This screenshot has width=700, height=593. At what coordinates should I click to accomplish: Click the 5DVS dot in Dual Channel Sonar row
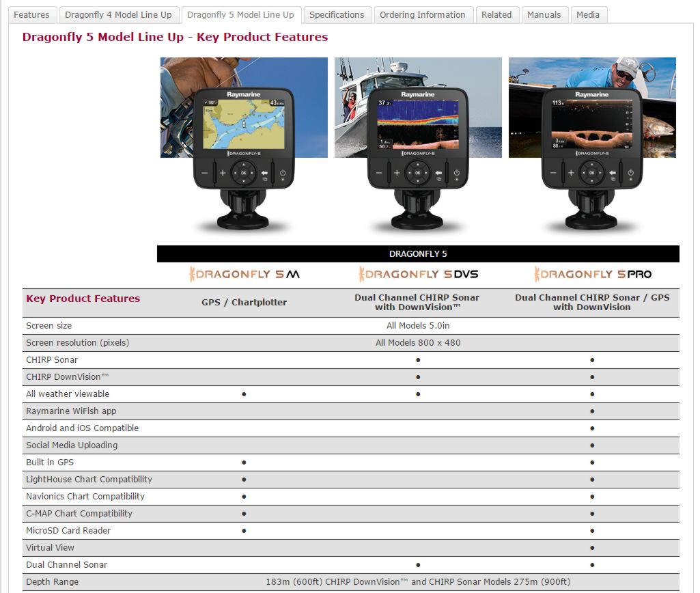pos(418,565)
